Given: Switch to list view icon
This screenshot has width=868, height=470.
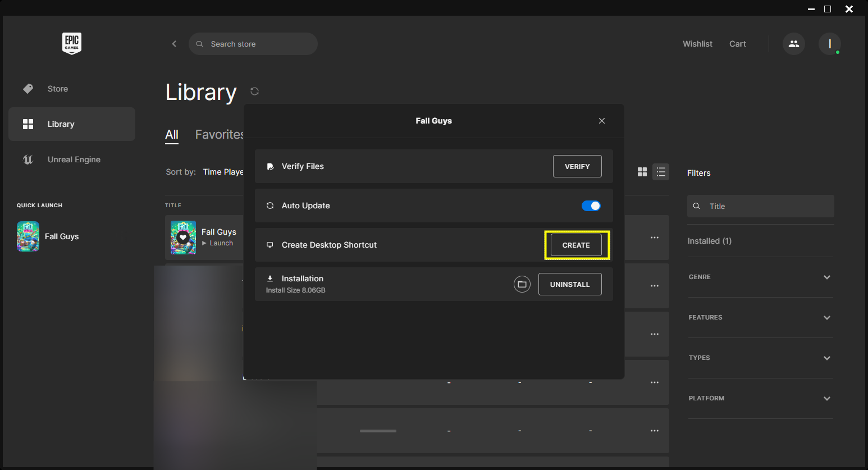Looking at the screenshot, I should [x=661, y=172].
